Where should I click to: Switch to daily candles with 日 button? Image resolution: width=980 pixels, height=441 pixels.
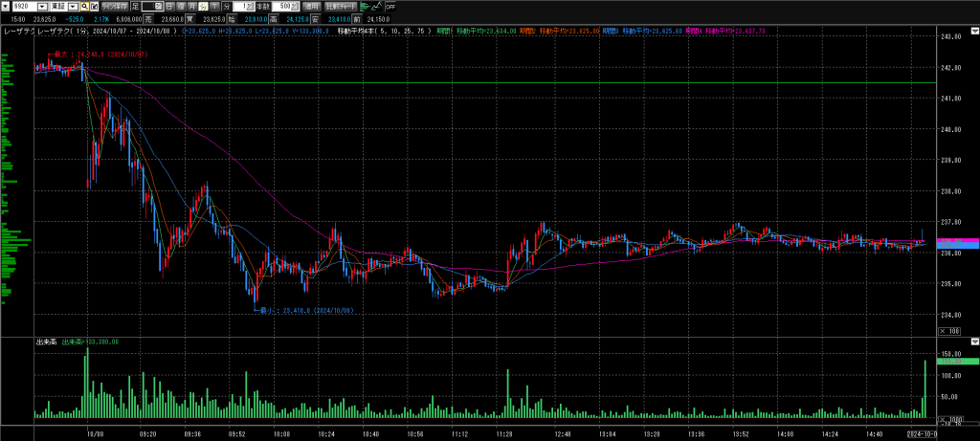point(169,6)
